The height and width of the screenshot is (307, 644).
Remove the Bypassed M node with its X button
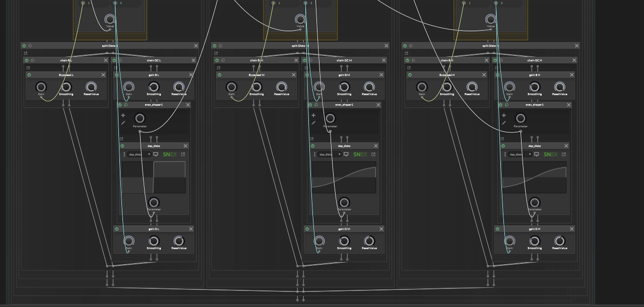[x=294, y=75]
